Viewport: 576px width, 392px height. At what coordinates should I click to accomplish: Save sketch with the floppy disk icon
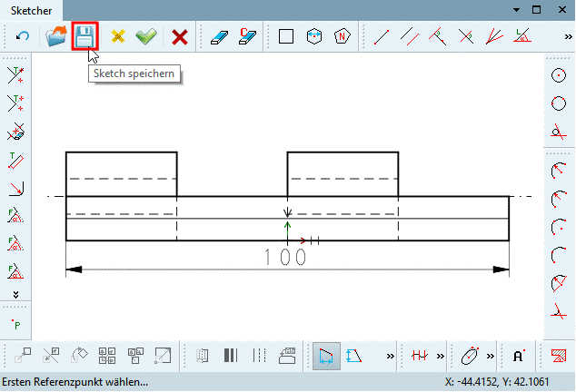point(84,36)
